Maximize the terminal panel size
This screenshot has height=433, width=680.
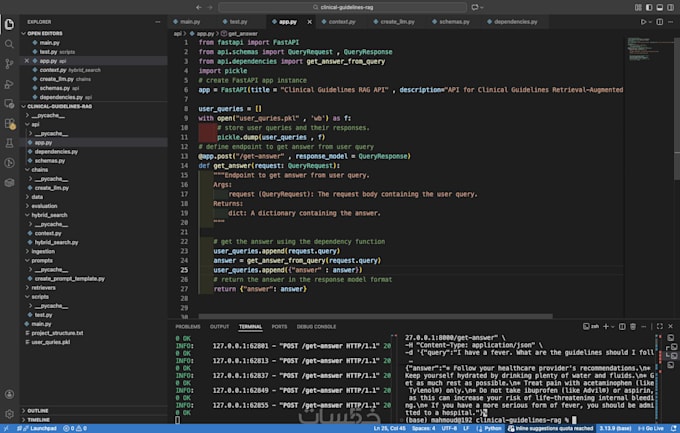click(659, 326)
